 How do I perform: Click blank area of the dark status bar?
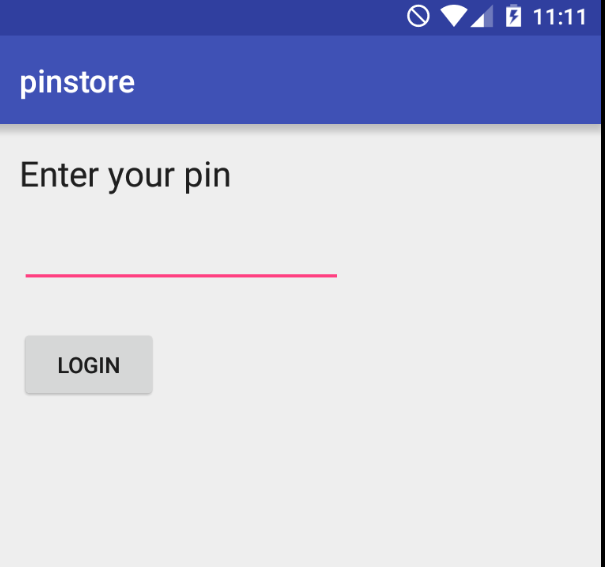pos(193,17)
